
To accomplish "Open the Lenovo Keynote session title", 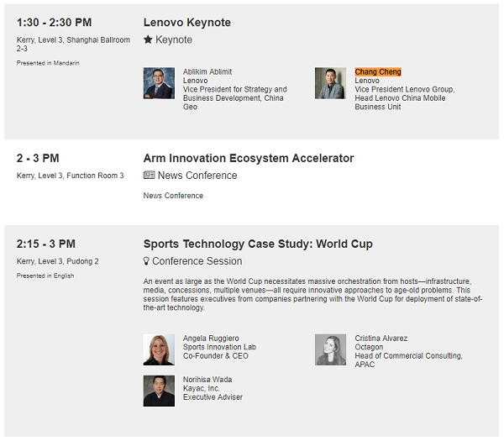I will tap(187, 23).
